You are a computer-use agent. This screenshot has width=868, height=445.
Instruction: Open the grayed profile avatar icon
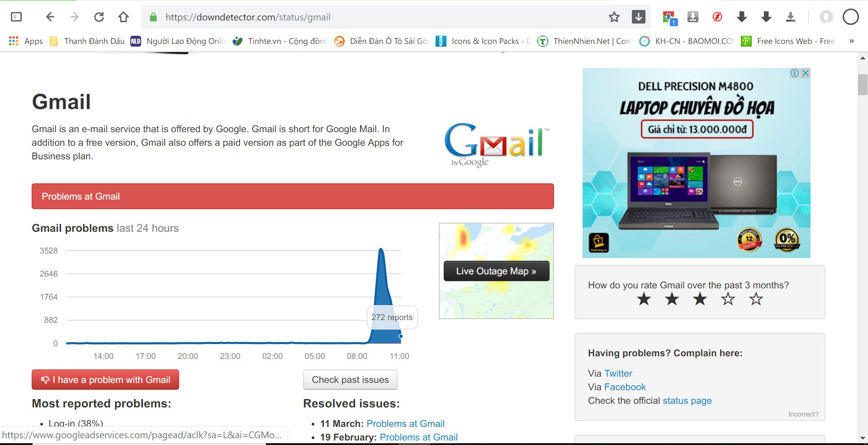click(x=826, y=17)
